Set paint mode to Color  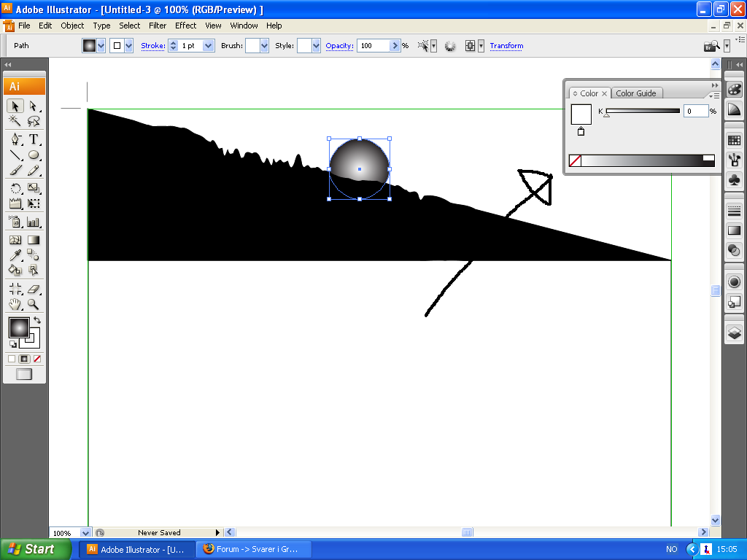(x=12, y=359)
